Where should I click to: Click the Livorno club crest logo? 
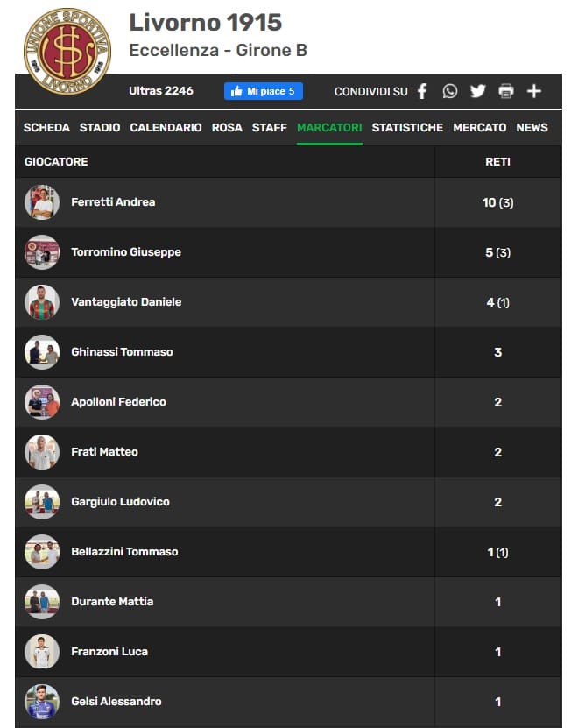67,50
